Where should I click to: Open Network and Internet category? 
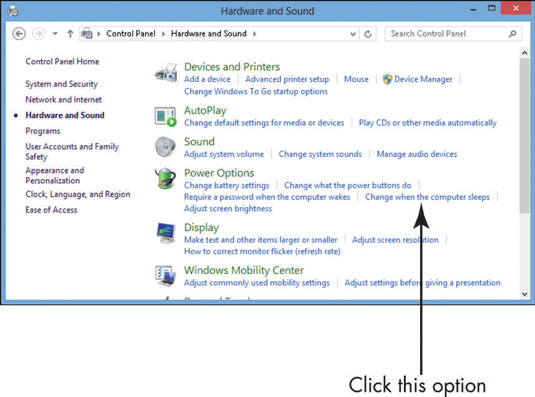[63, 100]
